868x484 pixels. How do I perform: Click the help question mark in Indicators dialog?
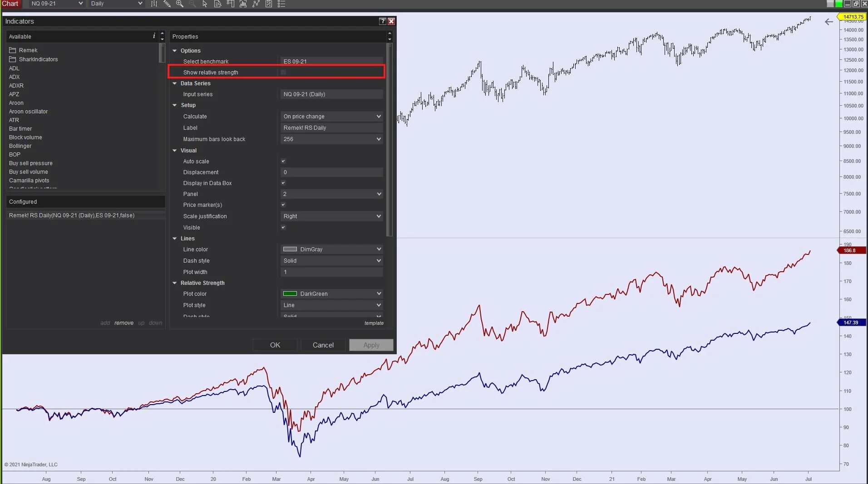click(x=383, y=21)
